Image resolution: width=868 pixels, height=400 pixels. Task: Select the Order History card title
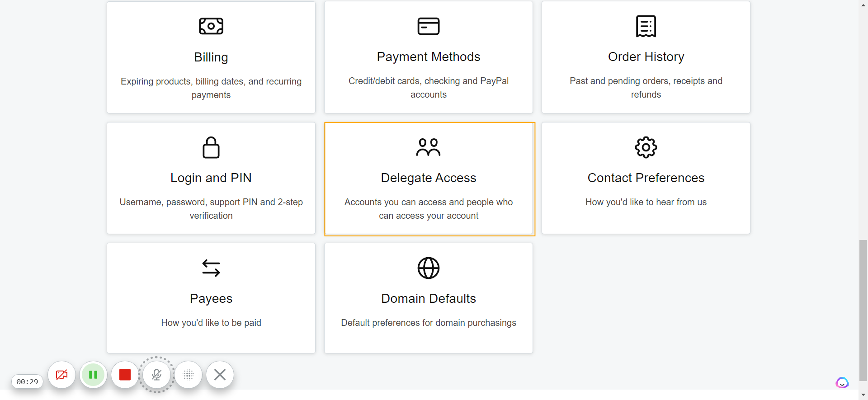pyautogui.click(x=646, y=57)
